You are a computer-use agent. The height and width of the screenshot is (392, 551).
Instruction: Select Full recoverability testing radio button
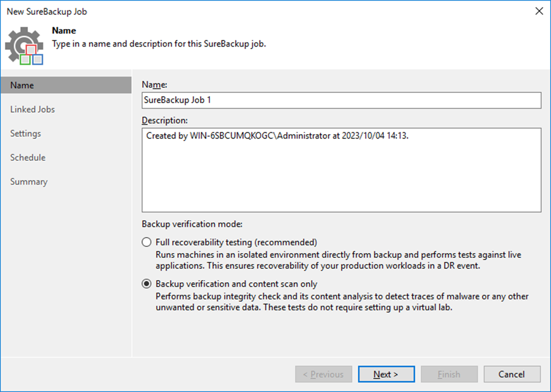146,242
